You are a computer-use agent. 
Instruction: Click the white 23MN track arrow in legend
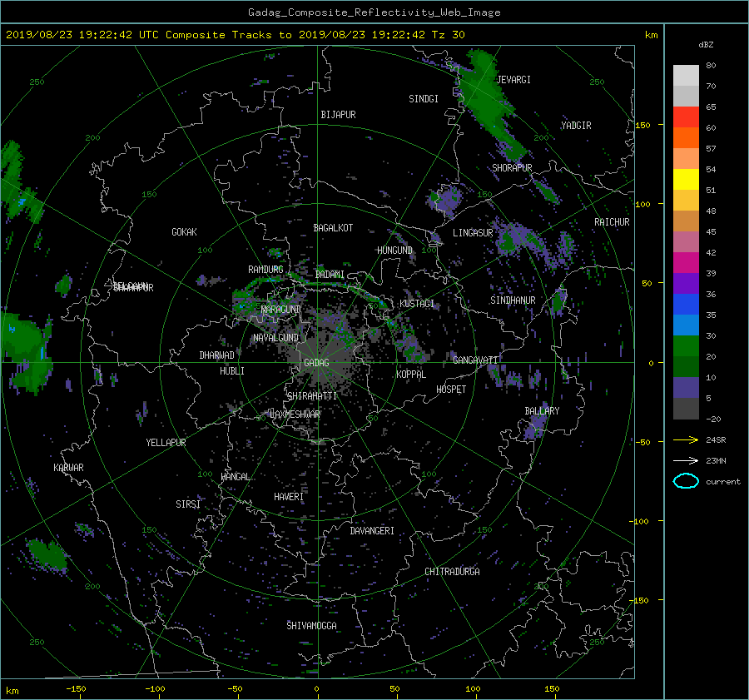[x=686, y=460]
